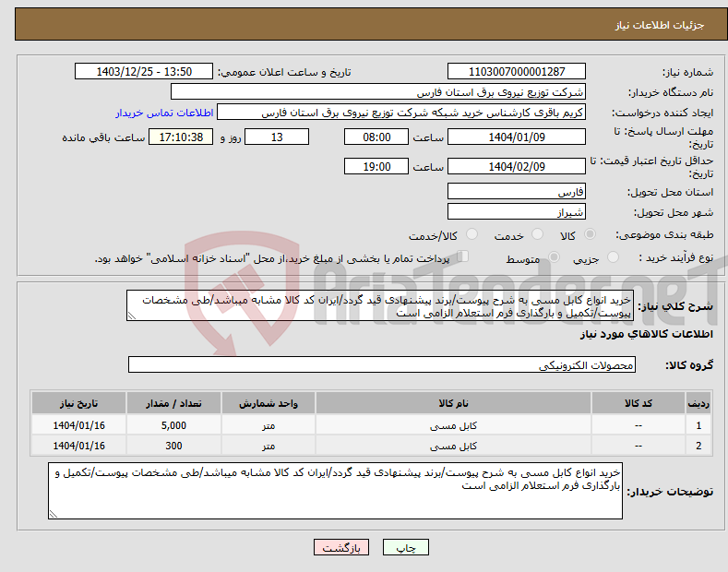Click the unit متر in row 1
Image resolution: width=728 pixels, height=572 pixels.
(x=269, y=425)
